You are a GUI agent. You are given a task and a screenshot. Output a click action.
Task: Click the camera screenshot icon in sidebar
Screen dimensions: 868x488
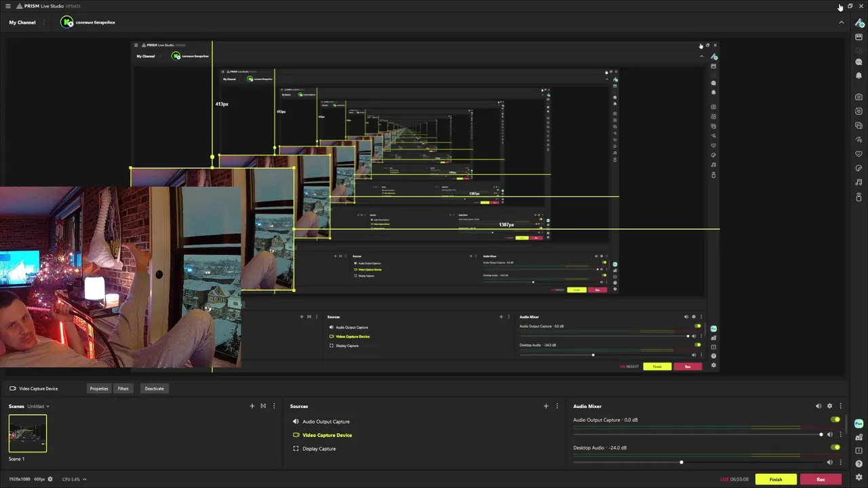point(859,97)
